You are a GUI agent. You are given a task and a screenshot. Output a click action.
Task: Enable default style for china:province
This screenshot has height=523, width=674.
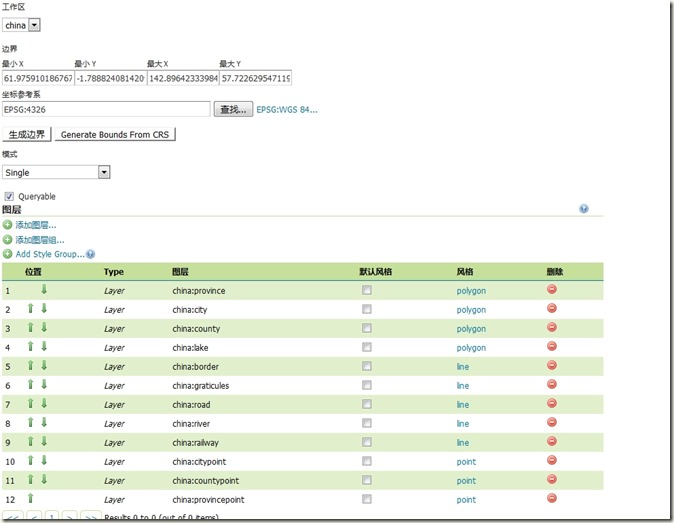coord(367,290)
